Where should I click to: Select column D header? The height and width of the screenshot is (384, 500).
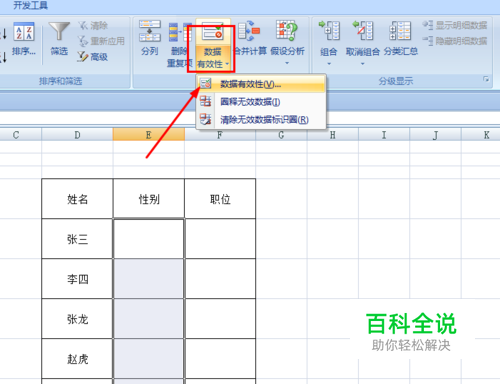77,135
